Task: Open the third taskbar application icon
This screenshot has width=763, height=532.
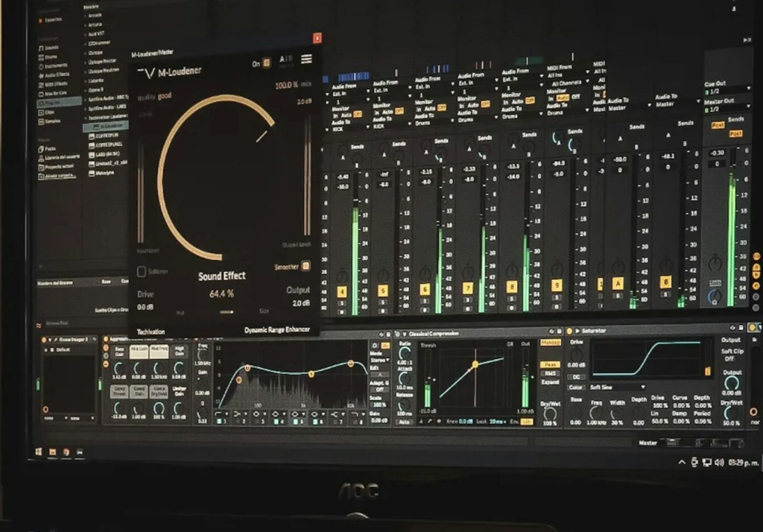Action: pyautogui.click(x=66, y=452)
